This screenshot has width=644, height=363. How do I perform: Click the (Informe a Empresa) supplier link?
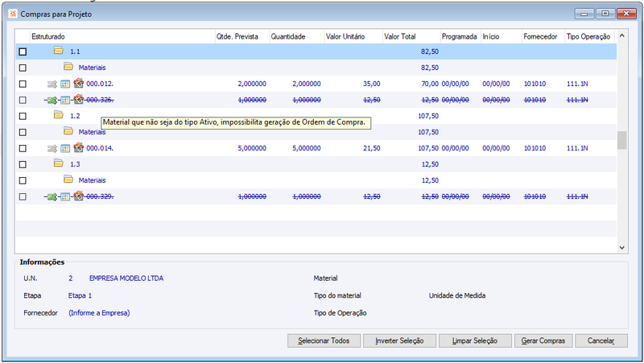99,313
